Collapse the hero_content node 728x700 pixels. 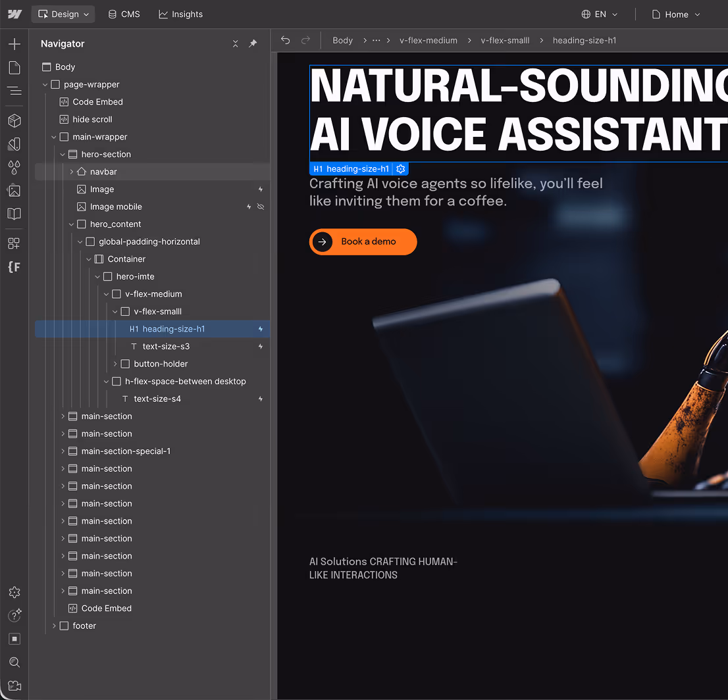pyautogui.click(x=72, y=224)
